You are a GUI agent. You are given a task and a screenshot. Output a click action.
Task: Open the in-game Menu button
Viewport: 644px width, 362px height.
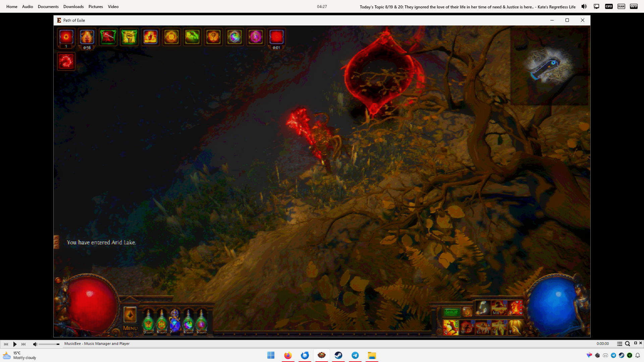click(130, 328)
